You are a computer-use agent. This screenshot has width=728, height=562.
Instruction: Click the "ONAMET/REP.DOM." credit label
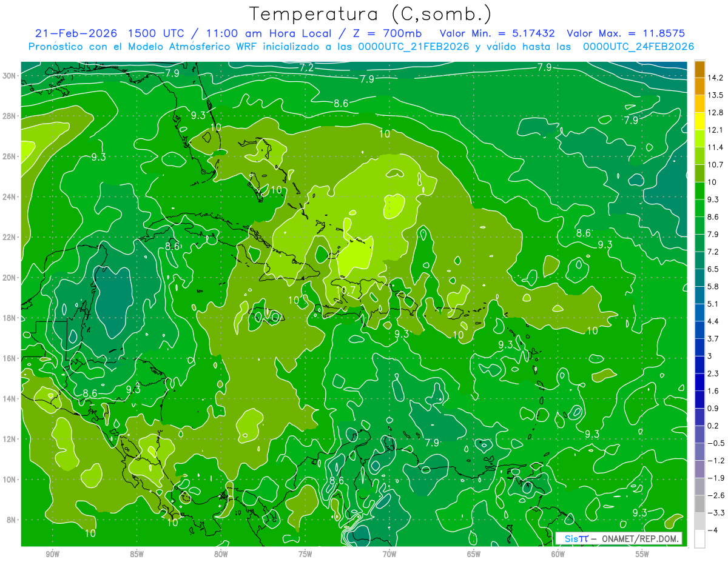[x=639, y=538]
